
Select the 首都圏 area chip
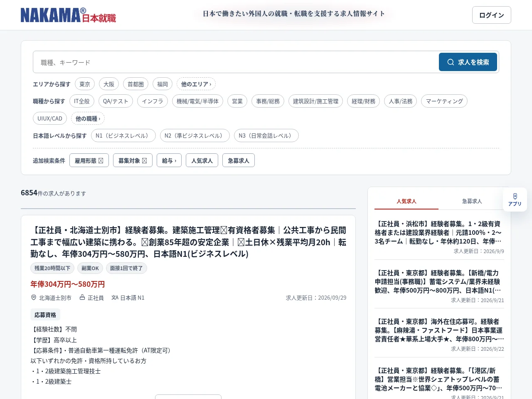click(135, 84)
